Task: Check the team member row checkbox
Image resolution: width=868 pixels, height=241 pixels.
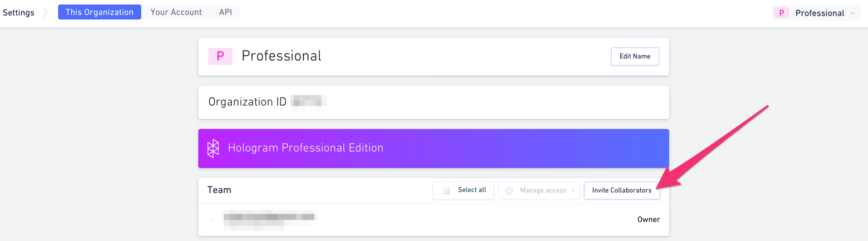Action: pyautogui.click(x=211, y=220)
